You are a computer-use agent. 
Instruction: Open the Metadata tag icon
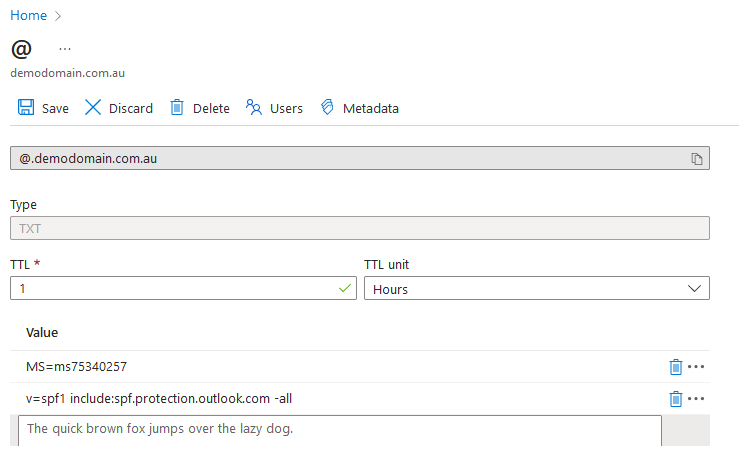(x=327, y=108)
